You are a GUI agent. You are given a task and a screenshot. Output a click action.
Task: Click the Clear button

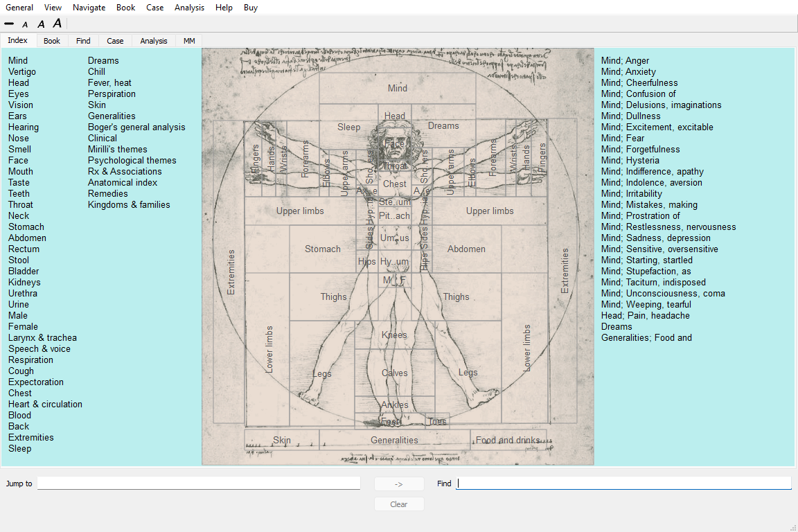[399, 504]
